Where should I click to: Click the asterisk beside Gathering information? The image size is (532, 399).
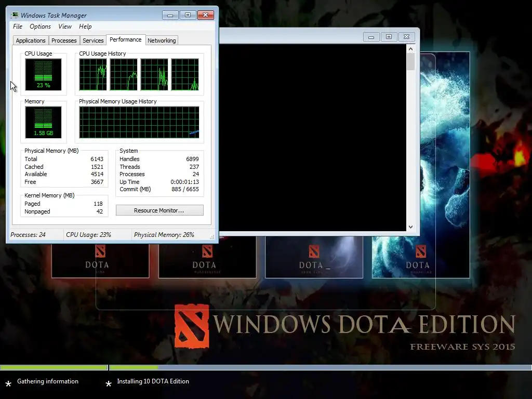coord(8,384)
